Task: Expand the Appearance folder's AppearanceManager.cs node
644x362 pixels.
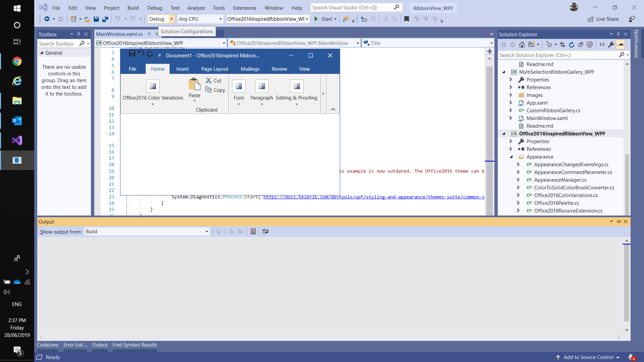Action: [x=518, y=180]
